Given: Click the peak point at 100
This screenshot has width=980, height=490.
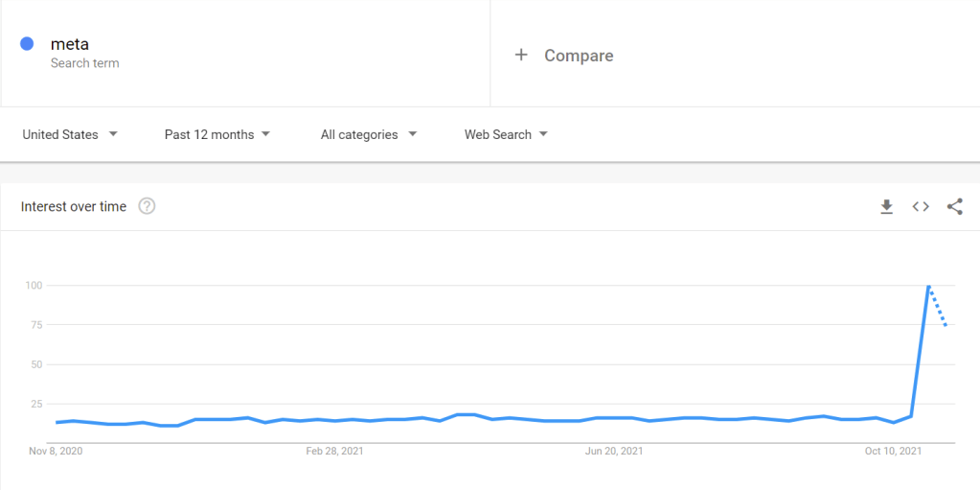Looking at the screenshot, I should pyautogui.click(x=928, y=286).
